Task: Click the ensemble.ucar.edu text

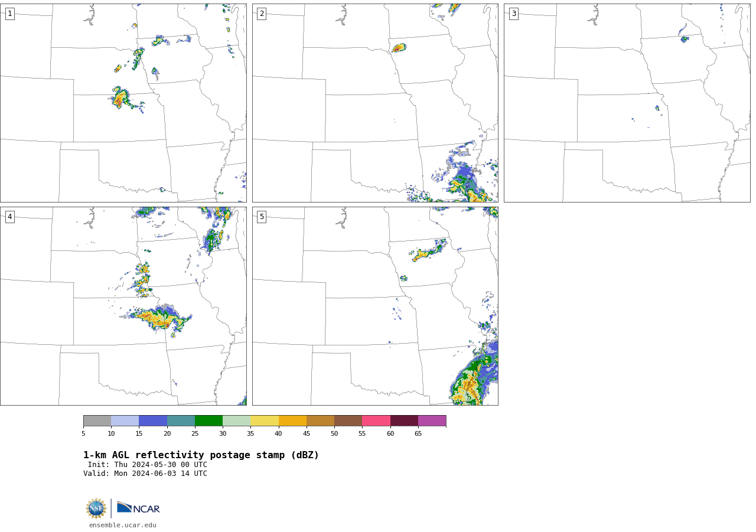Action: pos(123,525)
